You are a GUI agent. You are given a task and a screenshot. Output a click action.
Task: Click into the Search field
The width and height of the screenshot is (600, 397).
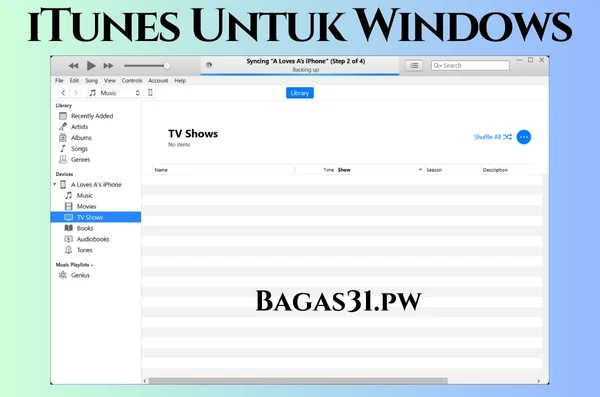pyautogui.click(x=470, y=65)
